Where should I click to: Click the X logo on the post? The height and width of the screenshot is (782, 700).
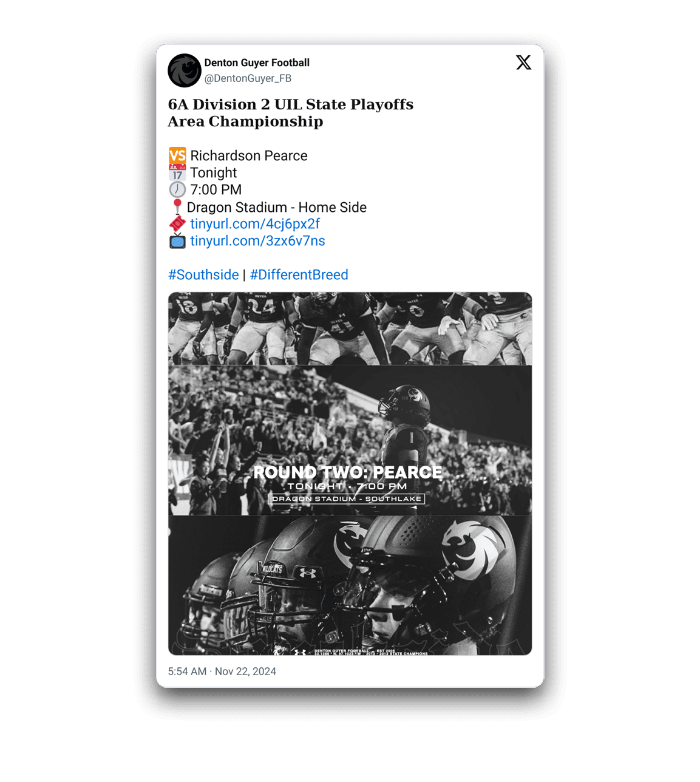coord(523,63)
